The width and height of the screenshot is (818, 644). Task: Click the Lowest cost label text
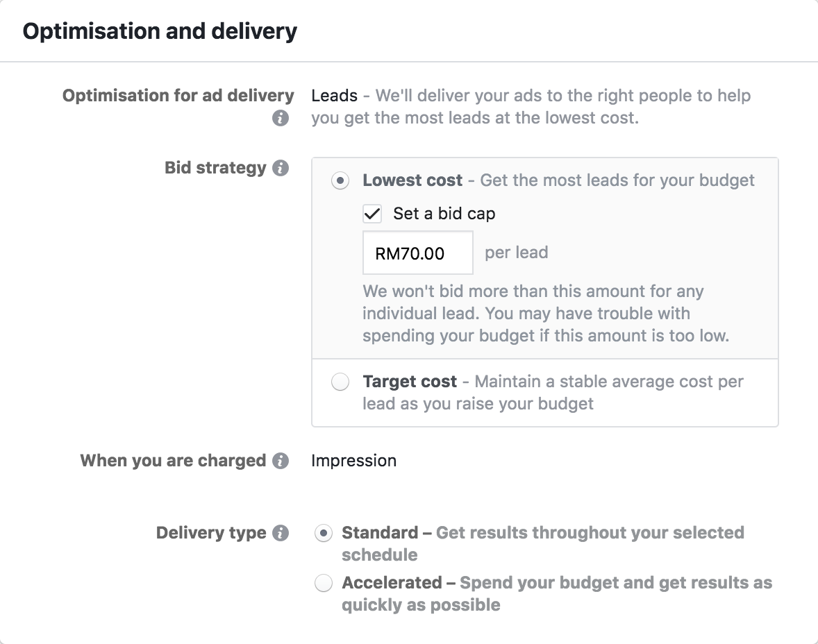pos(412,180)
